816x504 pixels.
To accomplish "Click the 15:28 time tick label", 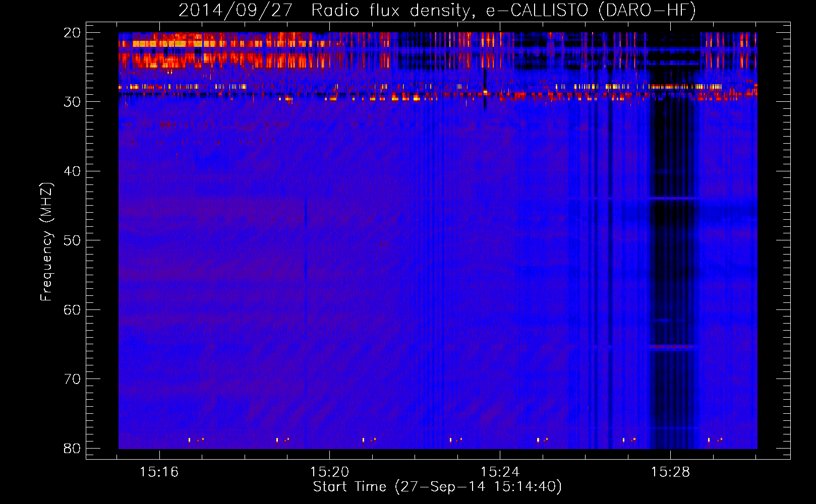I will (x=670, y=472).
